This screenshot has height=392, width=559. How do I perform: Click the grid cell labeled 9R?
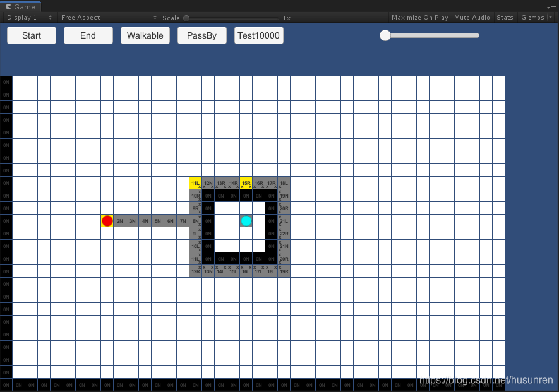point(196,208)
